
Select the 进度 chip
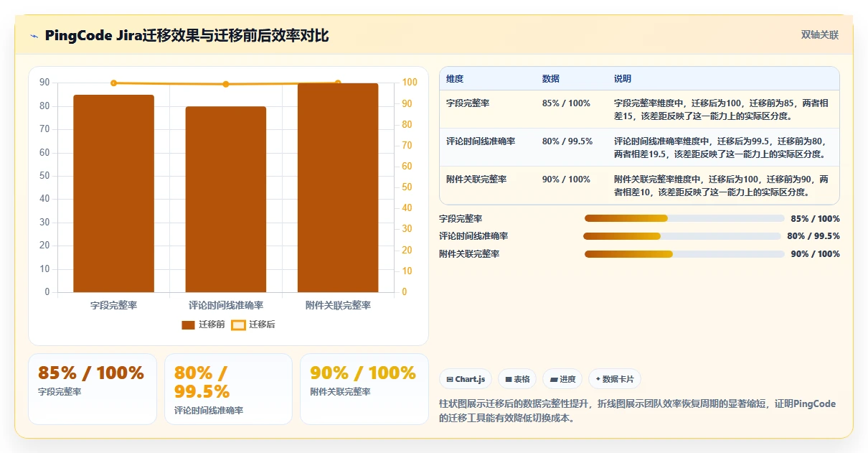pyautogui.click(x=562, y=379)
